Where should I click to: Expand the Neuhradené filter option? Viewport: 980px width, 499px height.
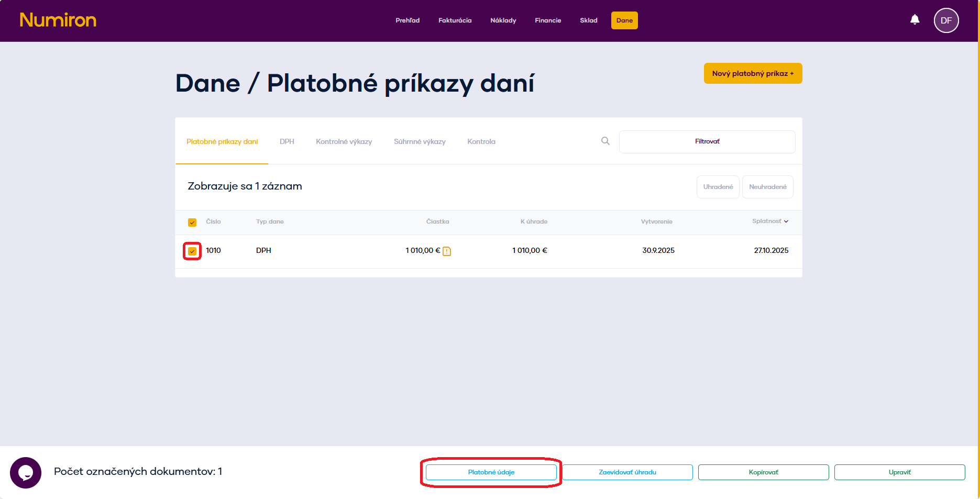[x=767, y=186]
